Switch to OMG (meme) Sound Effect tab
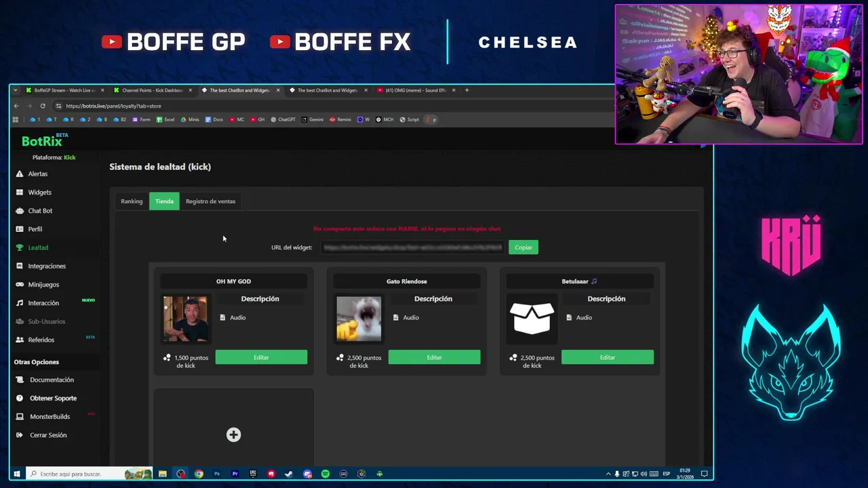The width and height of the screenshot is (868, 488). [x=416, y=90]
